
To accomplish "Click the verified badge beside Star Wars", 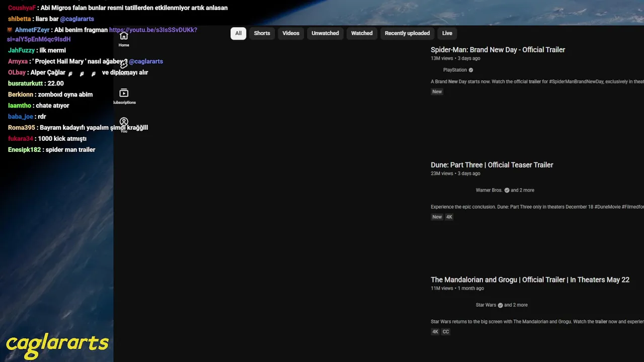I will (x=500, y=305).
